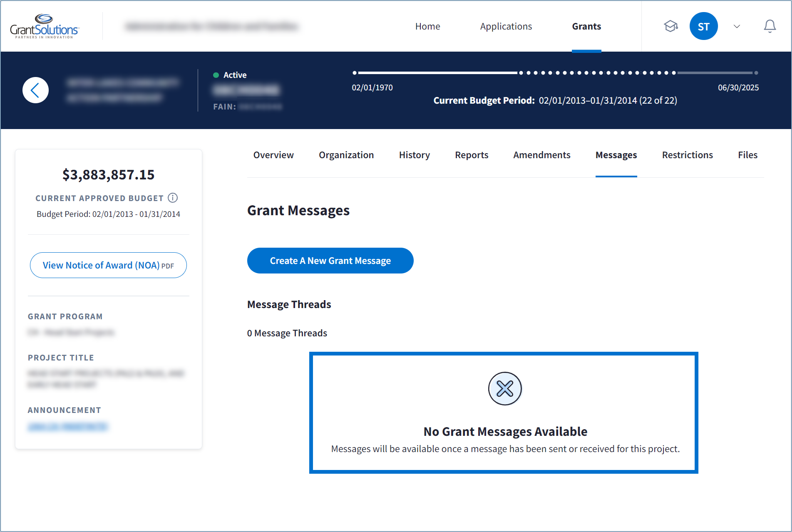Screen dimensions: 792x532
Task: Click the back arrow circle button
Action: click(35, 90)
